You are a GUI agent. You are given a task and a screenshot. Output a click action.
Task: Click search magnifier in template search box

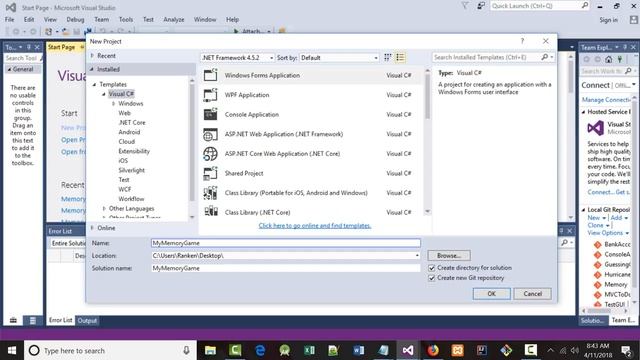(x=544, y=57)
